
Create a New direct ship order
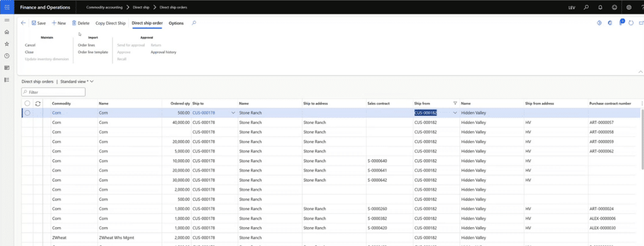click(58, 23)
